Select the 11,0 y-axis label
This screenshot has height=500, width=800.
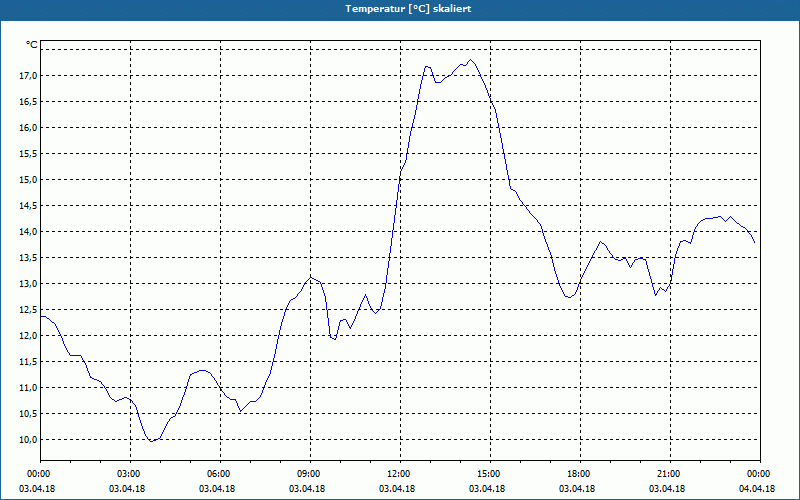(28, 388)
